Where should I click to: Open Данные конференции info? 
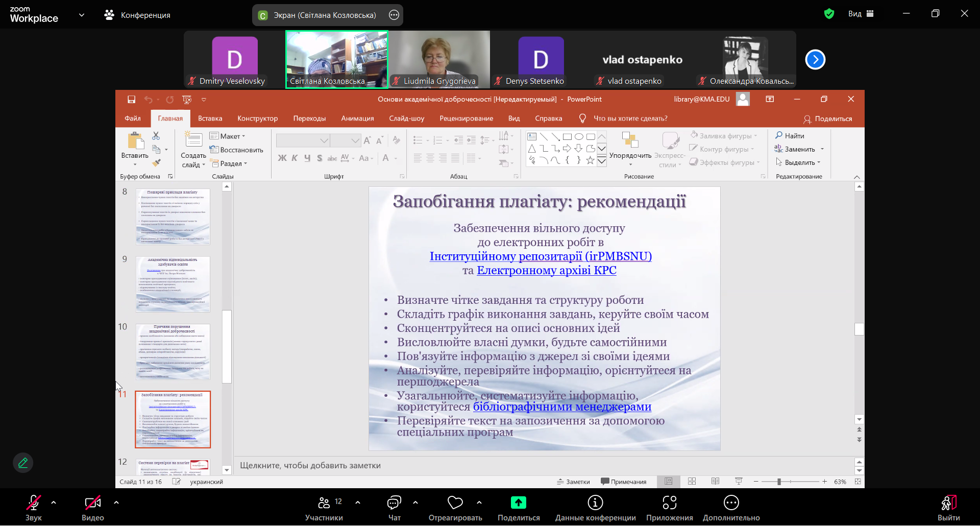coord(595,508)
